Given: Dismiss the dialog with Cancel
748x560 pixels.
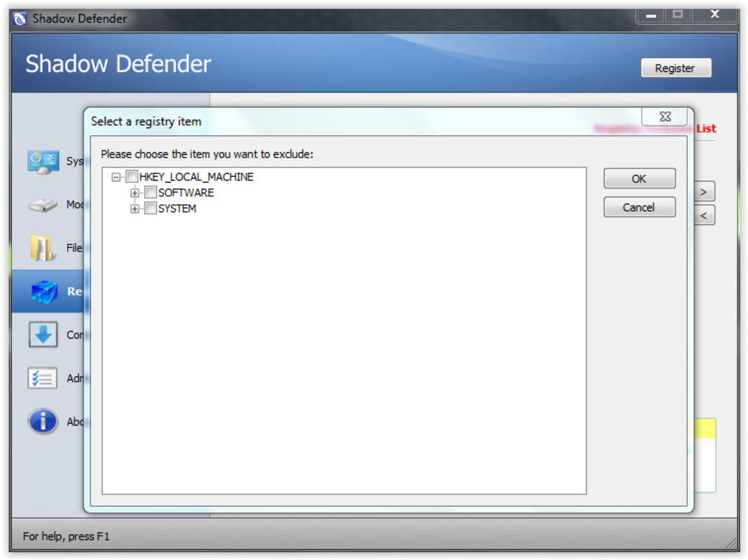Looking at the screenshot, I should coord(639,206).
